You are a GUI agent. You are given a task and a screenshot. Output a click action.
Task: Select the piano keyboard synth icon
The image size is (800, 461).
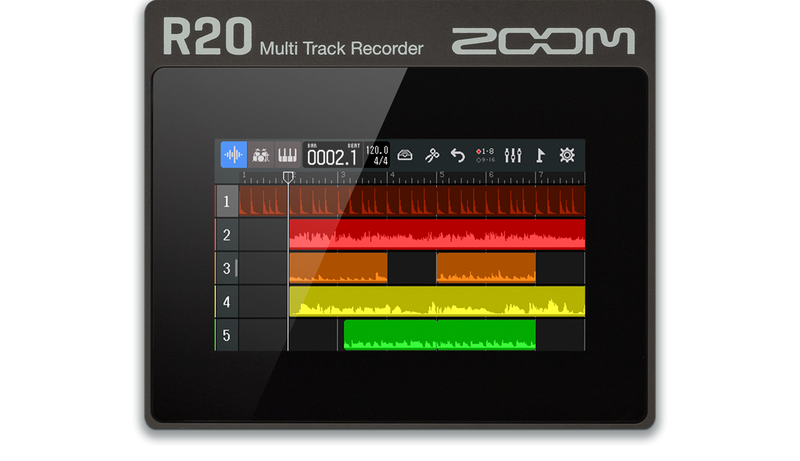coord(288,155)
